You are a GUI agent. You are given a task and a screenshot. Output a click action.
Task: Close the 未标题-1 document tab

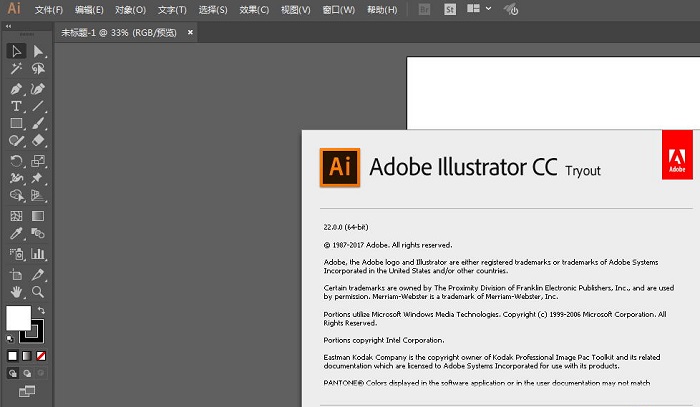coord(190,32)
